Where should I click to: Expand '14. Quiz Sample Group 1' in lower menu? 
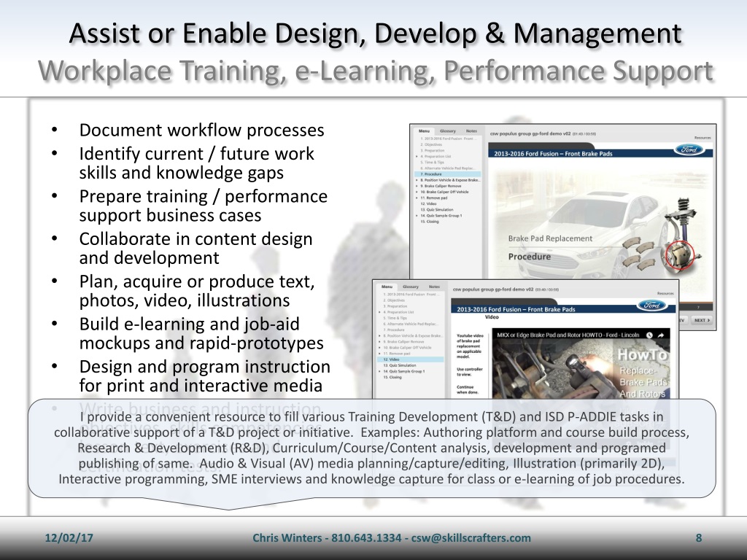(379, 371)
